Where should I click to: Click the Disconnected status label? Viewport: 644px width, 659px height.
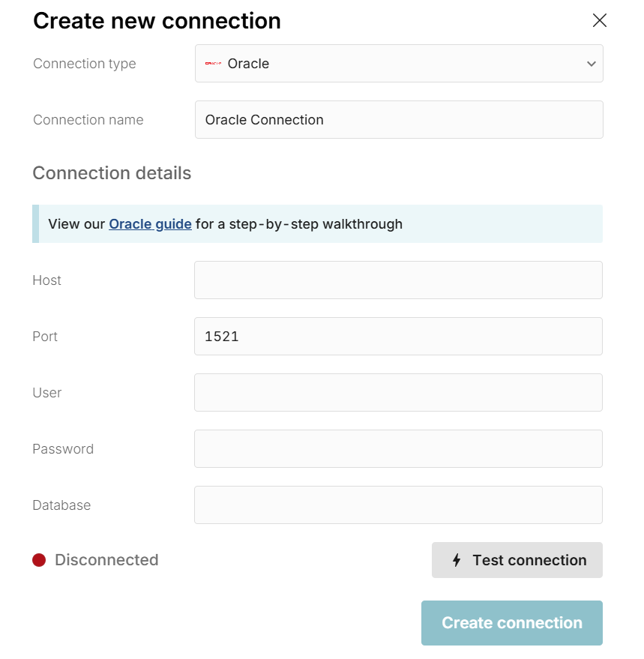coord(106,560)
